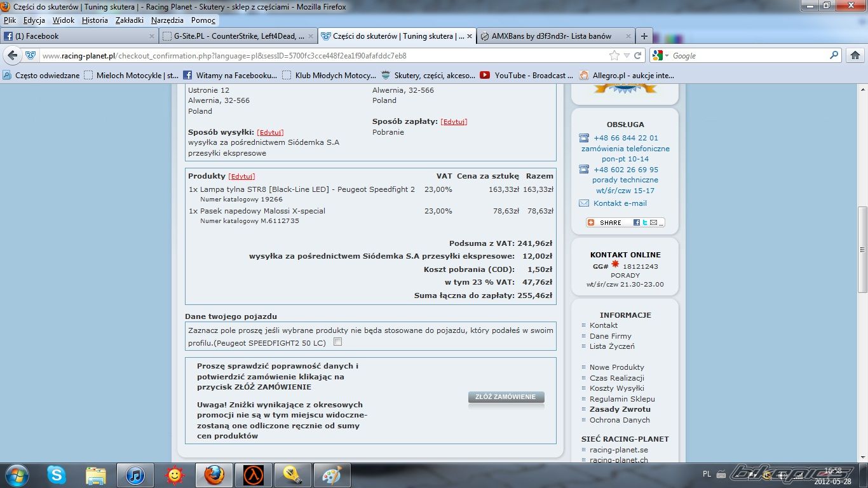Open the Widok menu
Viewport: 868px width, 488px height.
tap(64, 20)
